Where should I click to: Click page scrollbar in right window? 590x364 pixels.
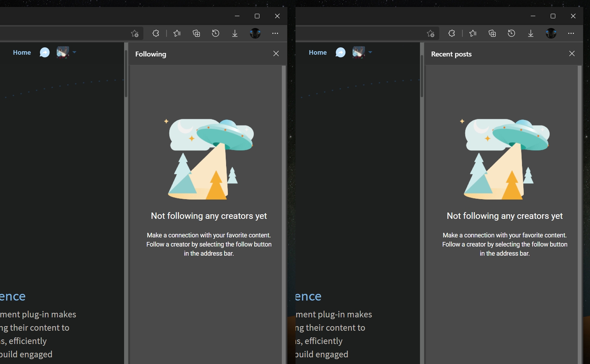(x=422, y=76)
